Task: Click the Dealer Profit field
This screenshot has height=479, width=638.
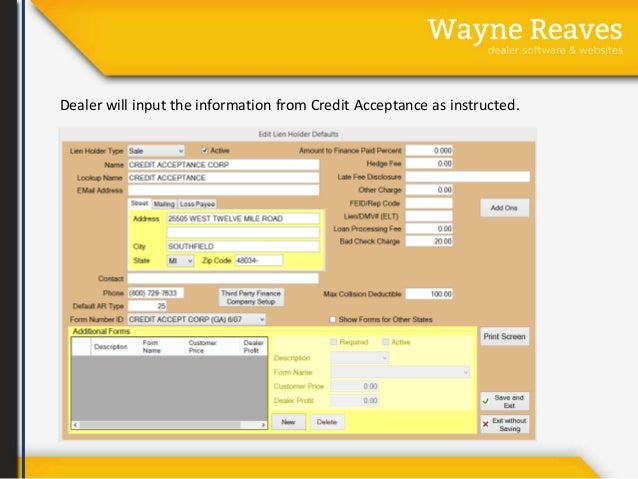Action: [x=354, y=400]
